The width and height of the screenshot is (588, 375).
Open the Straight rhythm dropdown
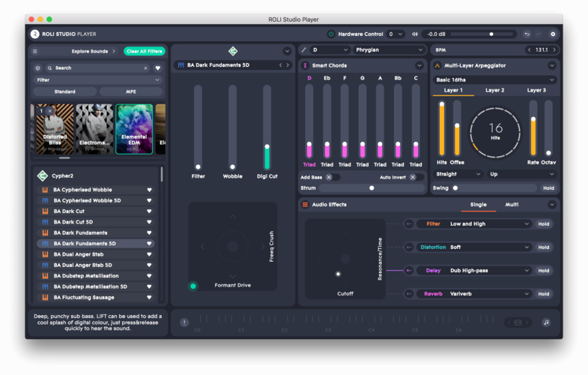[458, 174]
